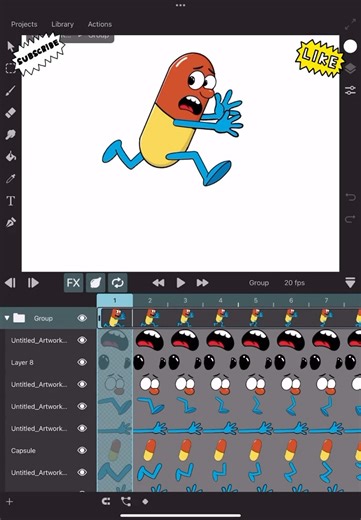Open the Library menu

62,24
